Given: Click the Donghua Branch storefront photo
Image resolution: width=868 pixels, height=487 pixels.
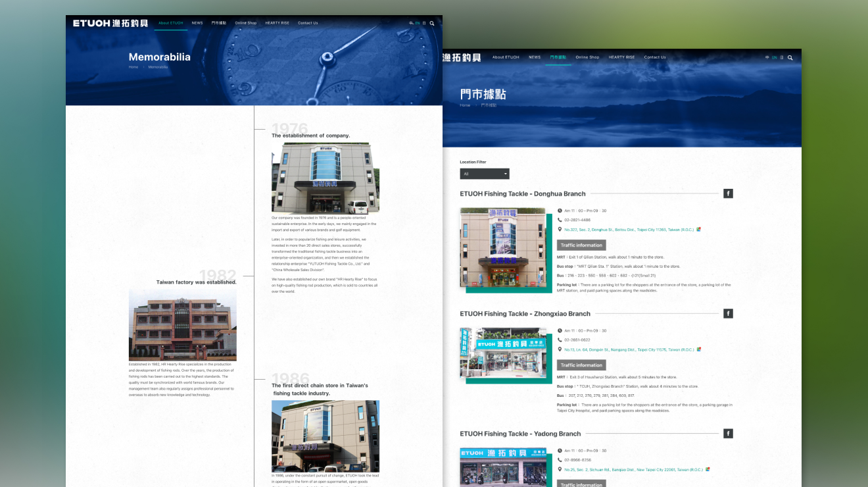Looking at the screenshot, I should [502, 247].
